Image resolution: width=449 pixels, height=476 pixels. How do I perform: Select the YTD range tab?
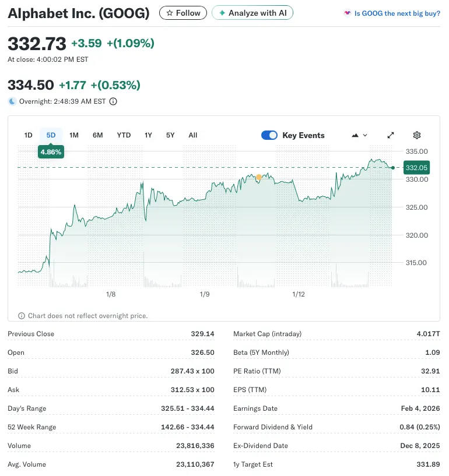pos(124,135)
